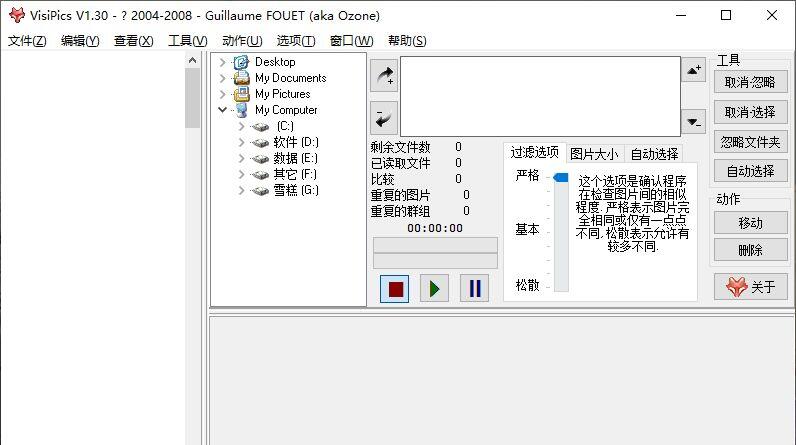
Task: Click the 移动 action button
Action: pos(750,223)
